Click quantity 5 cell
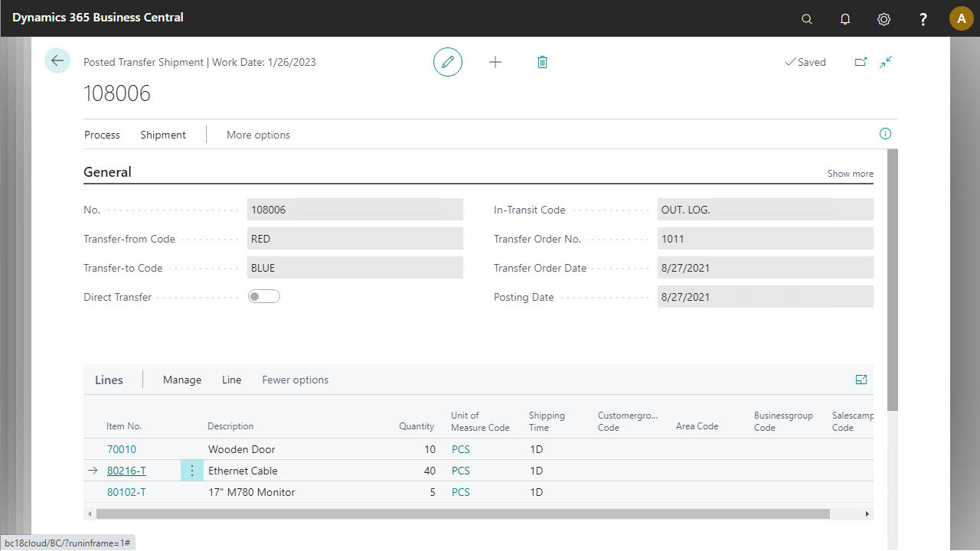The image size is (980, 551). [433, 492]
